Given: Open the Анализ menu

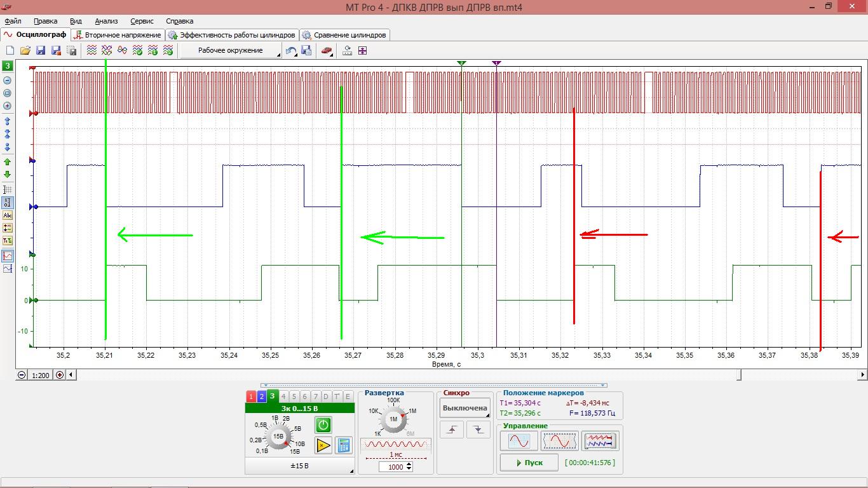Looking at the screenshot, I should (106, 21).
